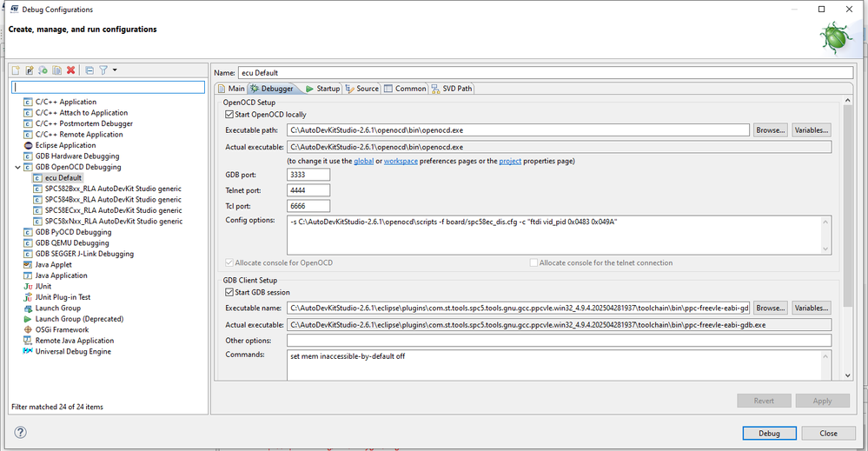Click the GDB port field
Screen dimensions: 868x451
tap(308, 175)
